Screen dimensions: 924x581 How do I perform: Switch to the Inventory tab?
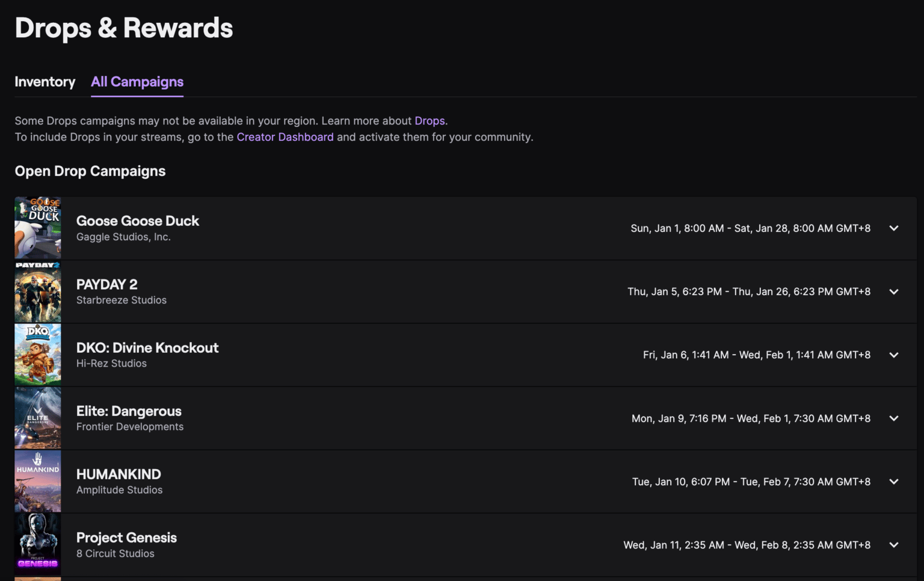coord(45,82)
